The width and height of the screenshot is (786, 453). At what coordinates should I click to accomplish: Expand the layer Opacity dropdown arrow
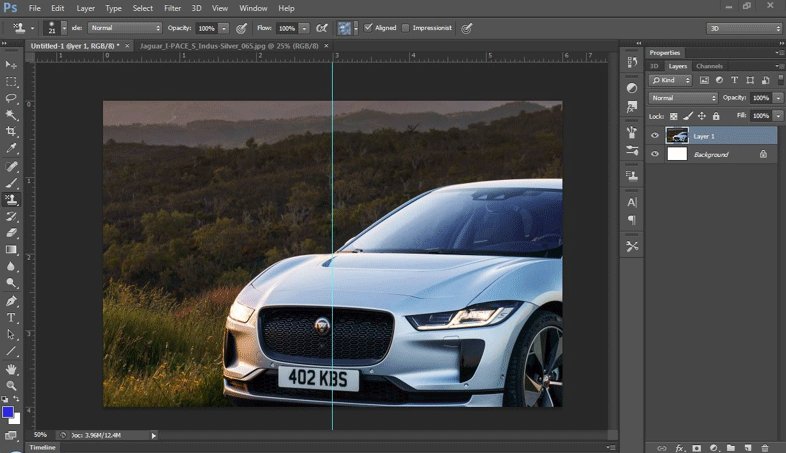pos(778,98)
